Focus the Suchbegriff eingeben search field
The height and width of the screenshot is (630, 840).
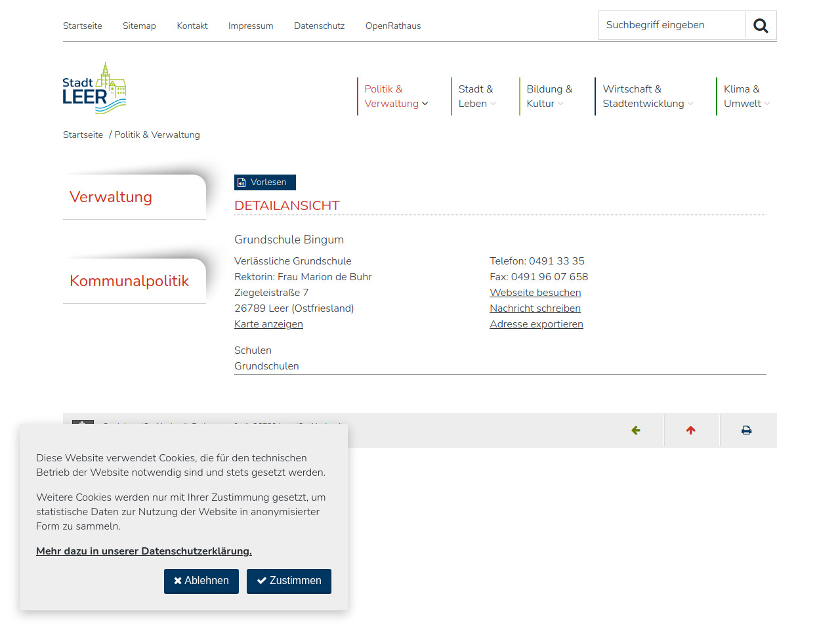point(671,26)
